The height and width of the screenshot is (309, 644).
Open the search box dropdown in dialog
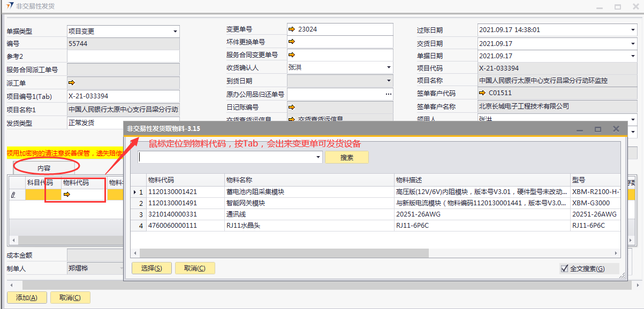tap(318, 157)
